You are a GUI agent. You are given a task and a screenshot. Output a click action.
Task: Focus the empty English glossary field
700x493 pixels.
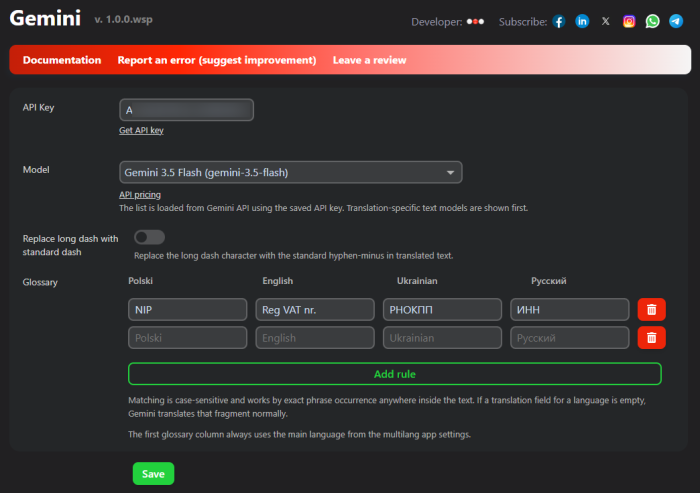pos(315,338)
